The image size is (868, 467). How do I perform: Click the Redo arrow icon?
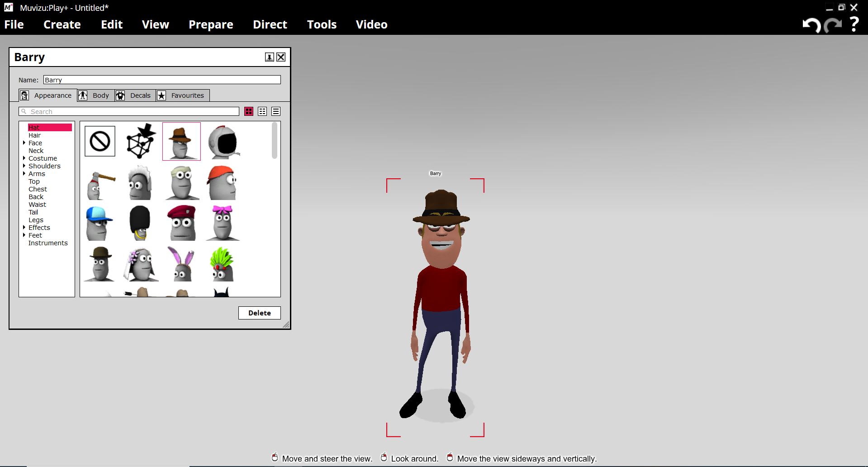point(833,25)
